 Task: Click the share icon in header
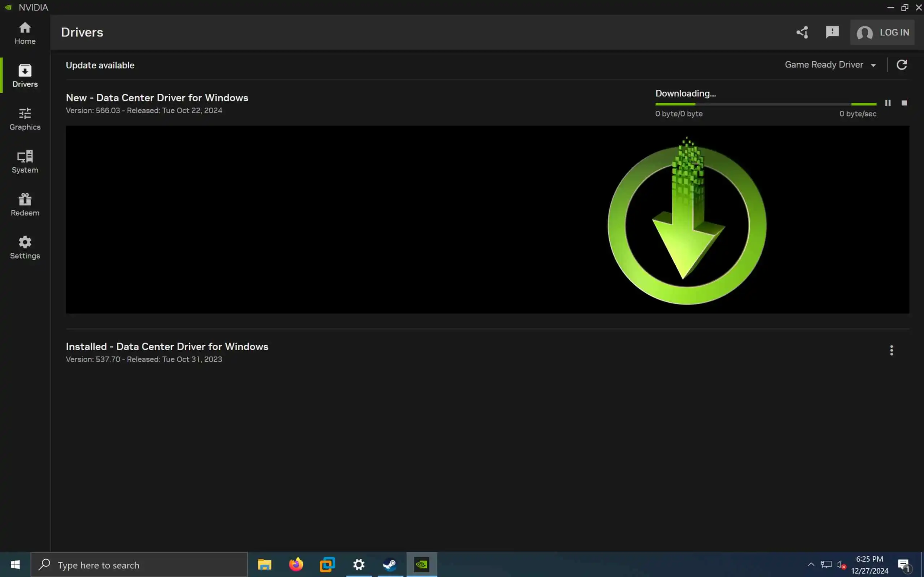coord(802,32)
